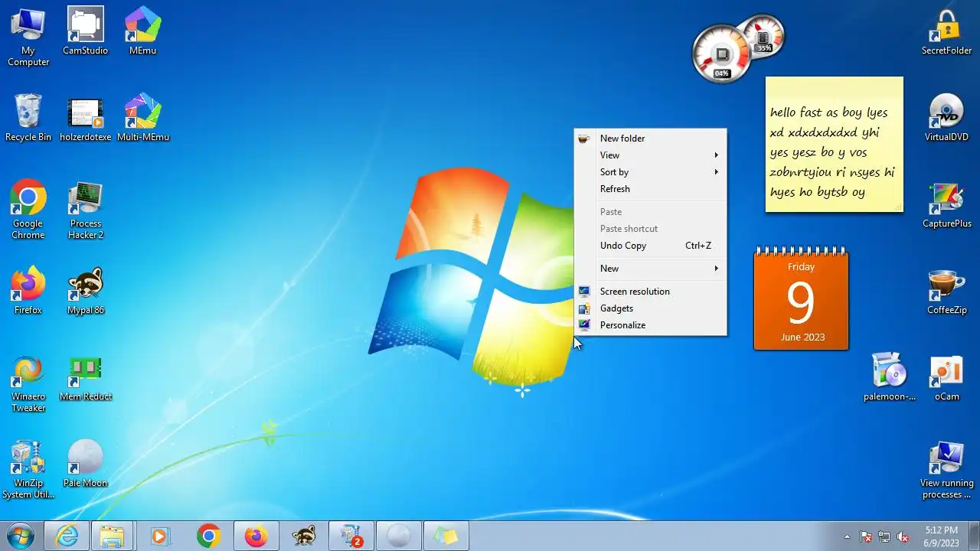This screenshot has width=980, height=551.
Task: Open media player taskbar button
Action: pos(160,536)
